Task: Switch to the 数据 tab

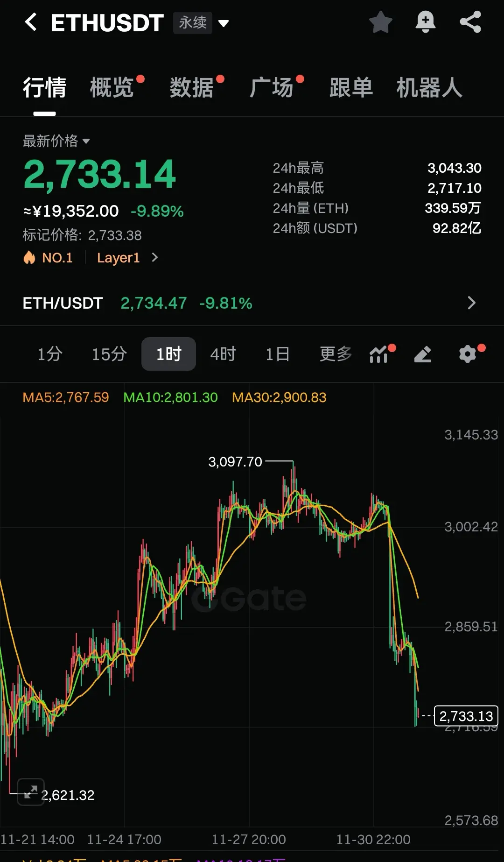Action: pos(192,87)
